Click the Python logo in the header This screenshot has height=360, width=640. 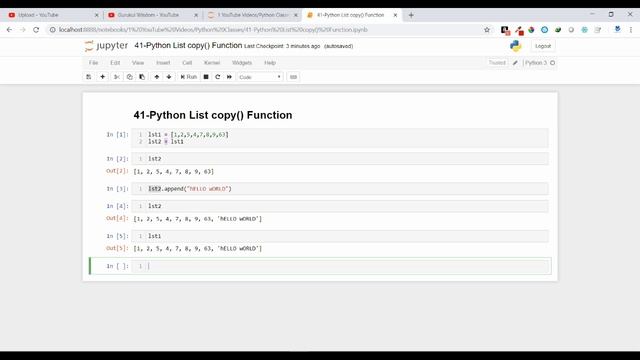click(516, 46)
